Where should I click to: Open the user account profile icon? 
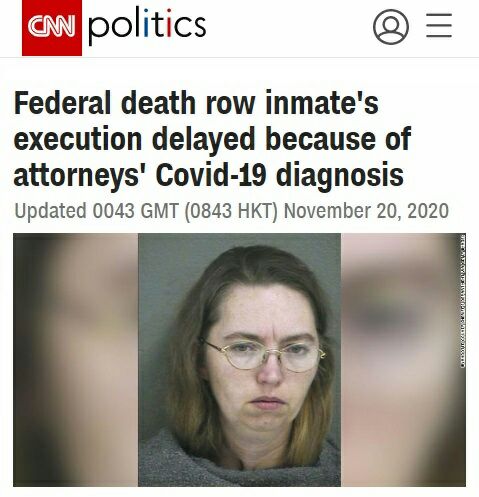[391, 27]
